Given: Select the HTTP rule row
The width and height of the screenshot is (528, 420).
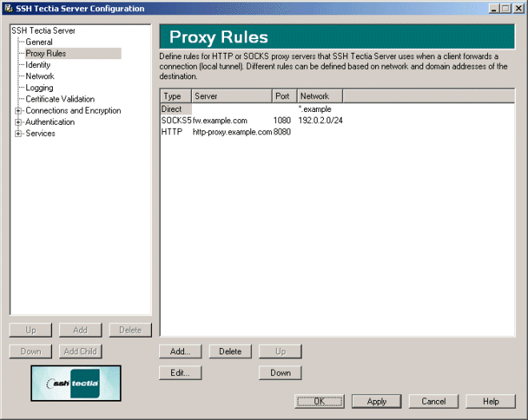Looking at the screenshot, I should (x=338, y=132).
